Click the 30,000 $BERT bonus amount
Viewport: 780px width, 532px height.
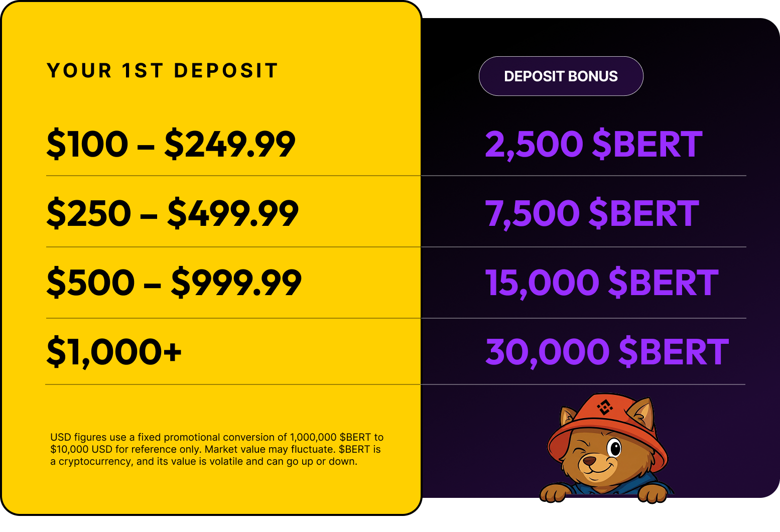pos(607,352)
